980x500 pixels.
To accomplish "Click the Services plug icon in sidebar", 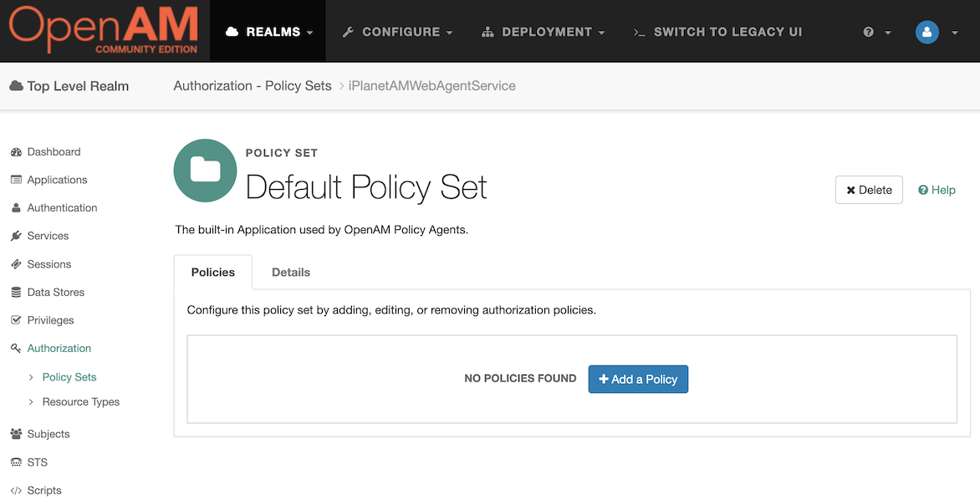I will point(16,237).
